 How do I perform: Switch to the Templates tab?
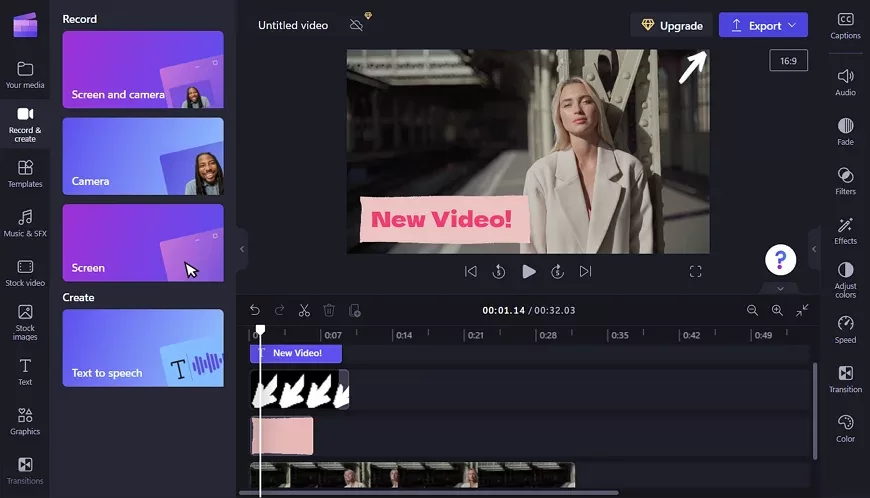[25, 172]
